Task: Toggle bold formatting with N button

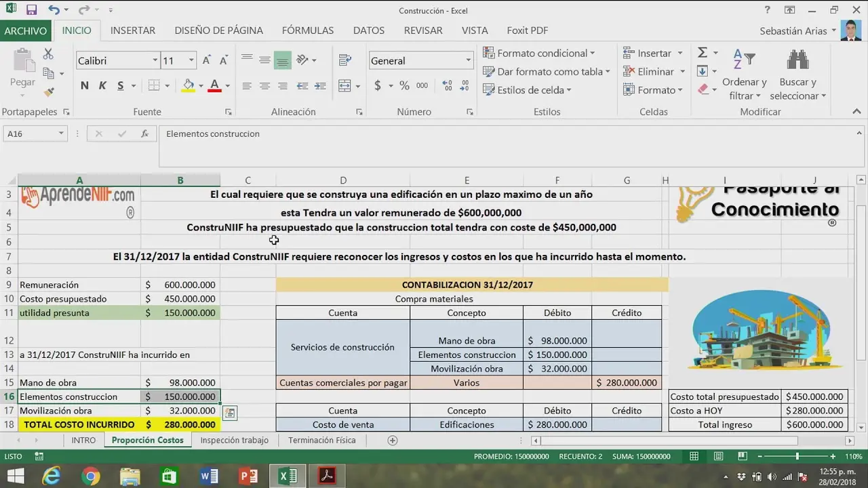Action: tap(85, 85)
